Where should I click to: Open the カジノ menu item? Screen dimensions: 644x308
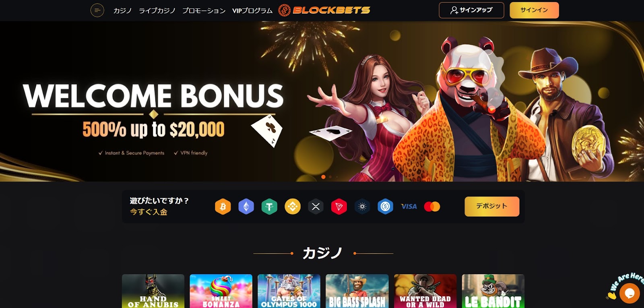tap(123, 10)
